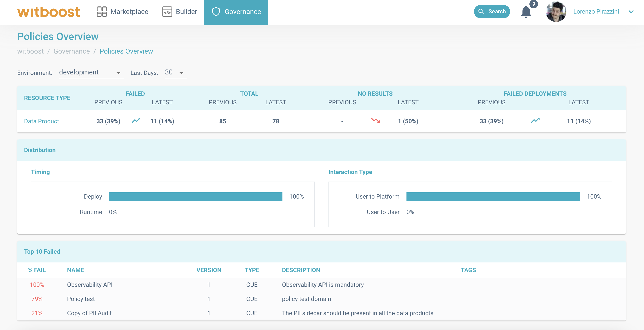Click the Governance breadcrumb link
This screenshot has width=644, height=330.
pos(72,51)
